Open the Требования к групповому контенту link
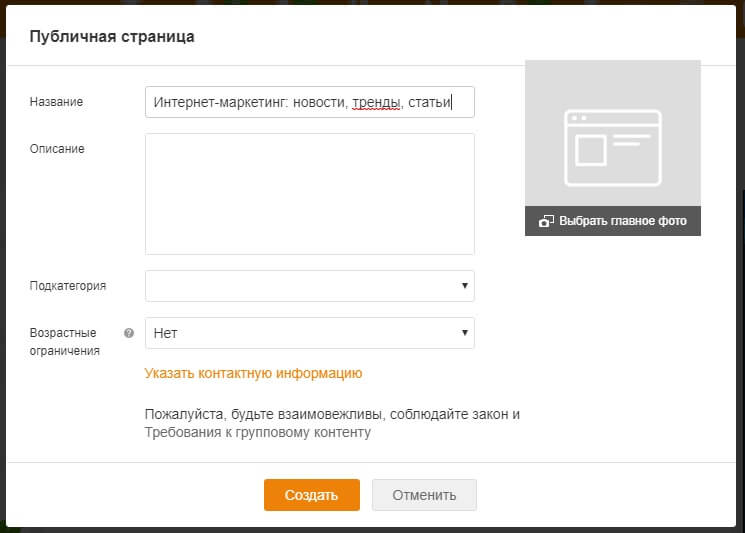The width and height of the screenshot is (745, 533). point(257,433)
